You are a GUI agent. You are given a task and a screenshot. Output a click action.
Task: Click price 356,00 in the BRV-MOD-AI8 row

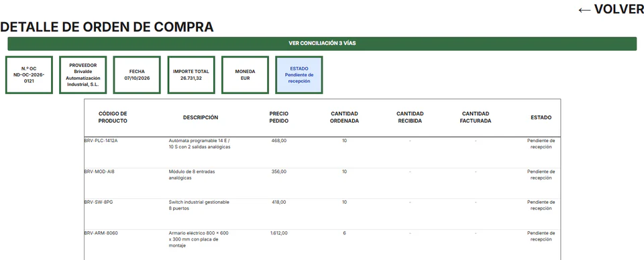[x=279, y=172]
